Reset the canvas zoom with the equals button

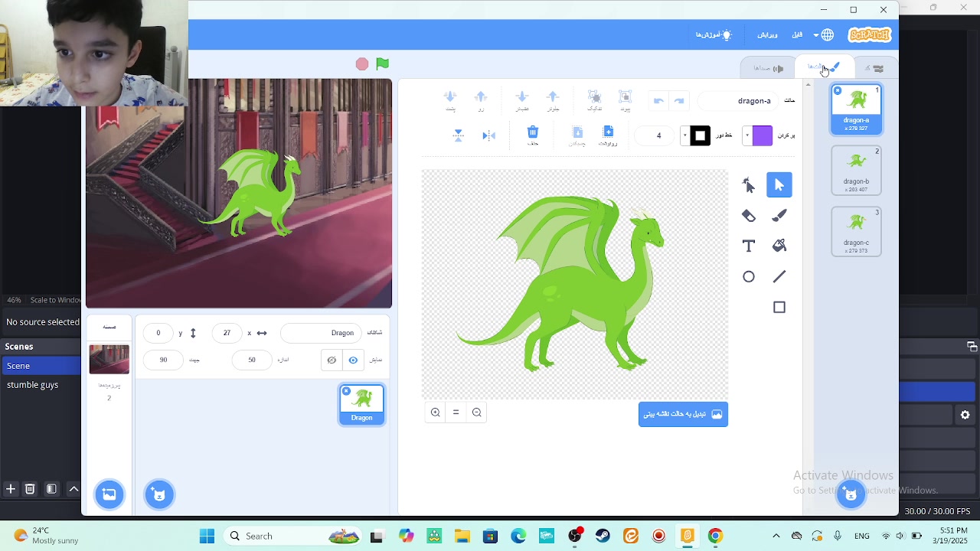456,412
